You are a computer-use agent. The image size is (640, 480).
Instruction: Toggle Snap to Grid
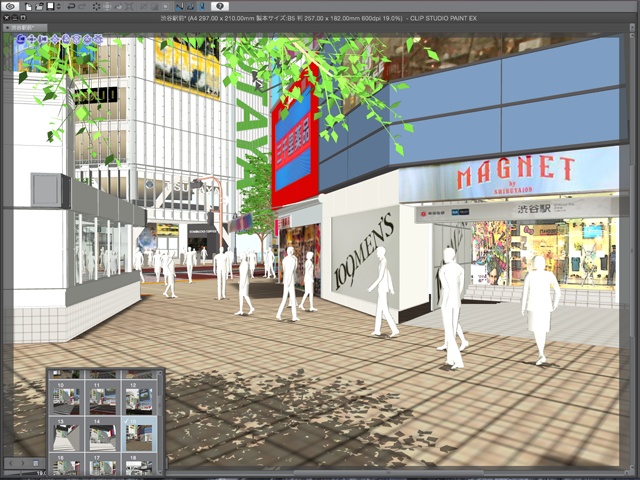202,7
